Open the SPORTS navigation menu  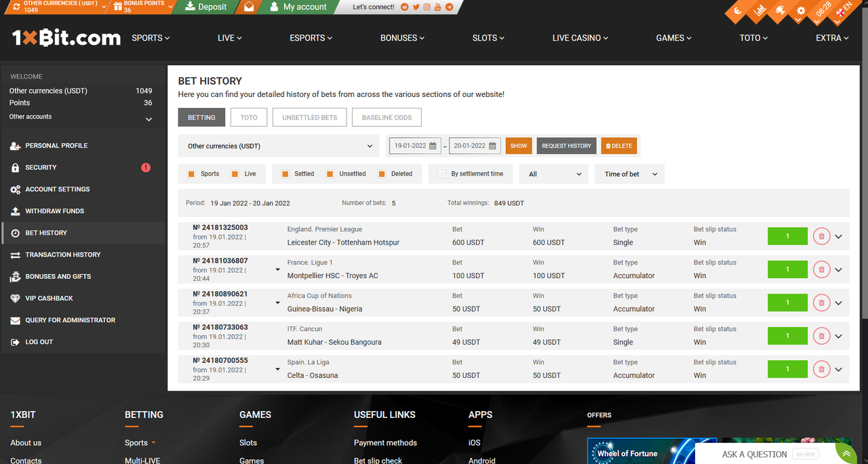pyautogui.click(x=151, y=38)
